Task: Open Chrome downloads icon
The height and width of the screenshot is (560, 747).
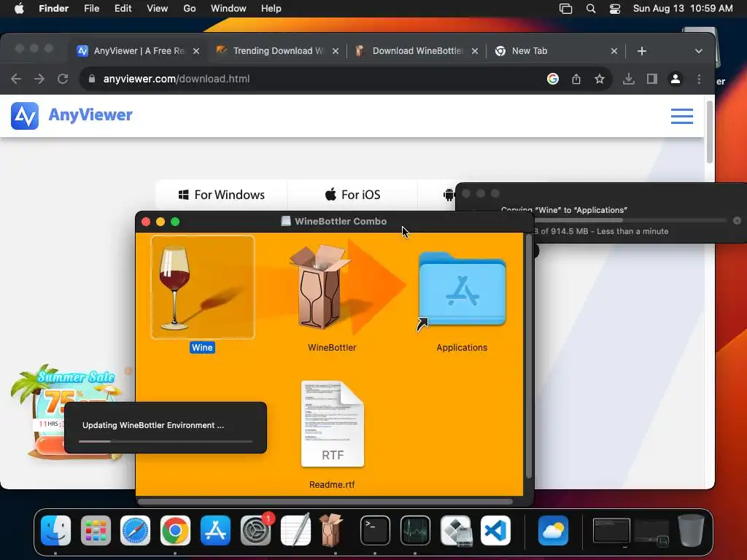Action: [628, 79]
